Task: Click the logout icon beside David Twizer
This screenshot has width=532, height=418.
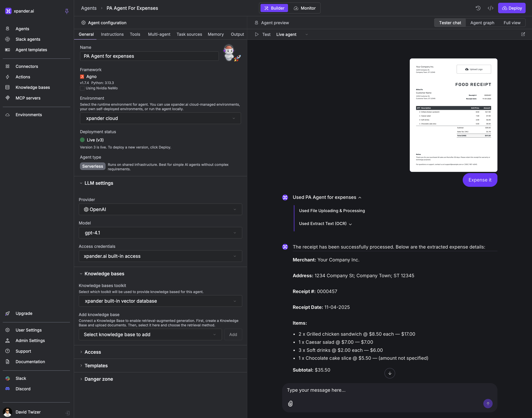Action: [67, 413]
